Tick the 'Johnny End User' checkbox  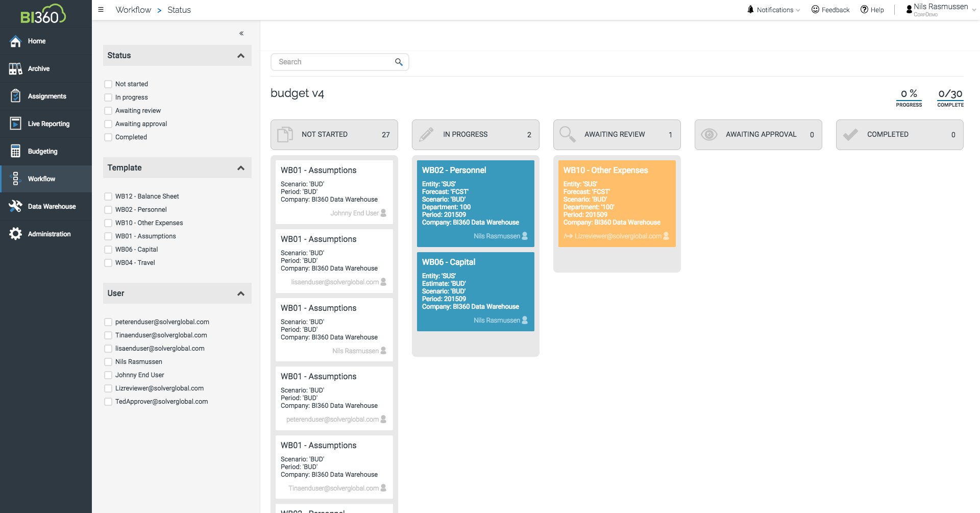click(108, 375)
